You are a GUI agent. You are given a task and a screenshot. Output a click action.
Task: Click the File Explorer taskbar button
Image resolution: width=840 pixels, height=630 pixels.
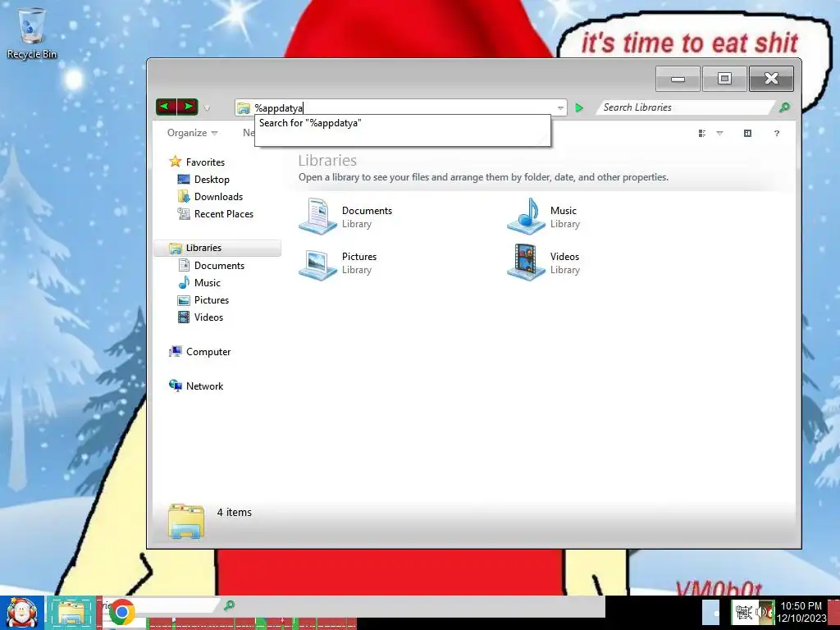(71, 613)
